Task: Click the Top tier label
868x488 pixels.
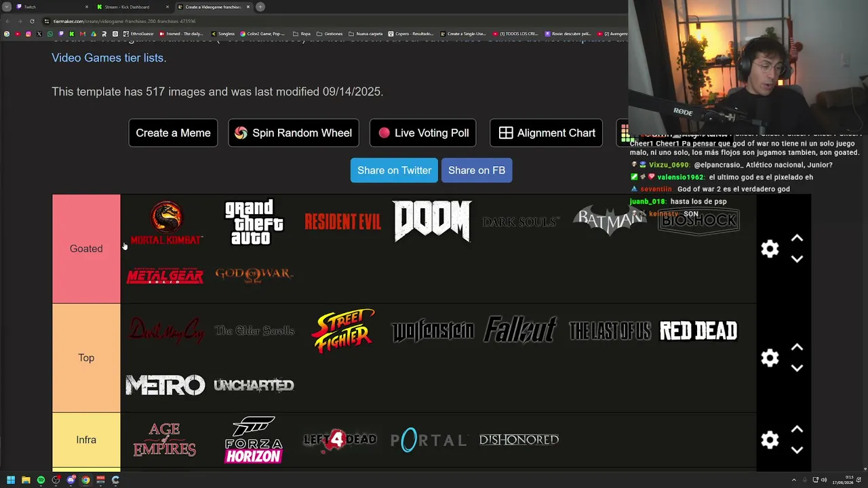Action: point(86,358)
